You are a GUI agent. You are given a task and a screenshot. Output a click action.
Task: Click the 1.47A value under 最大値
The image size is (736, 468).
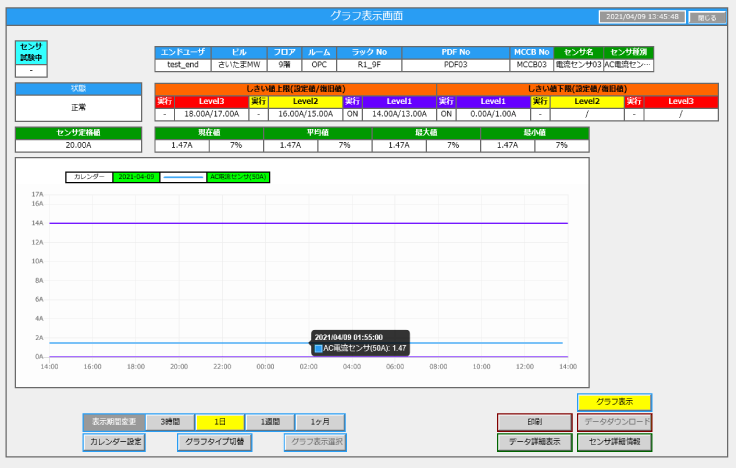(x=399, y=146)
